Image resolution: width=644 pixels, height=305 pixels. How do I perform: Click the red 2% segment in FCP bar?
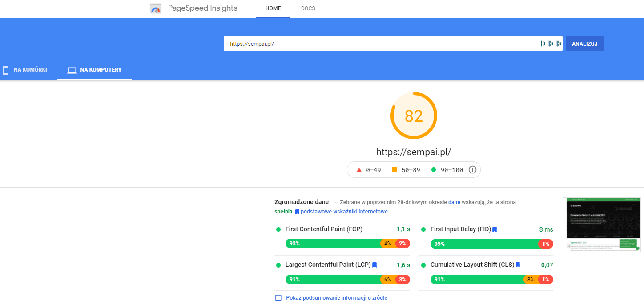[x=402, y=244]
